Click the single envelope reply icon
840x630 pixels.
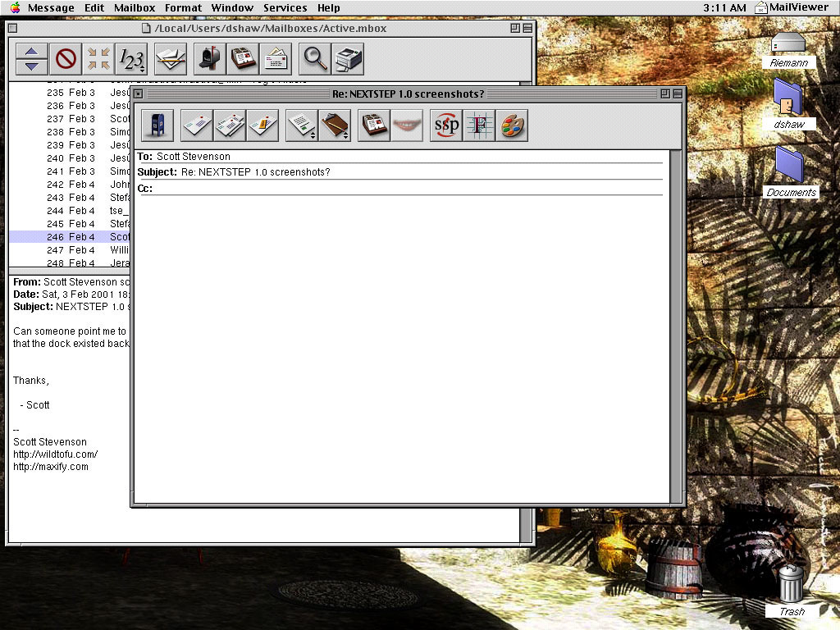(x=197, y=126)
